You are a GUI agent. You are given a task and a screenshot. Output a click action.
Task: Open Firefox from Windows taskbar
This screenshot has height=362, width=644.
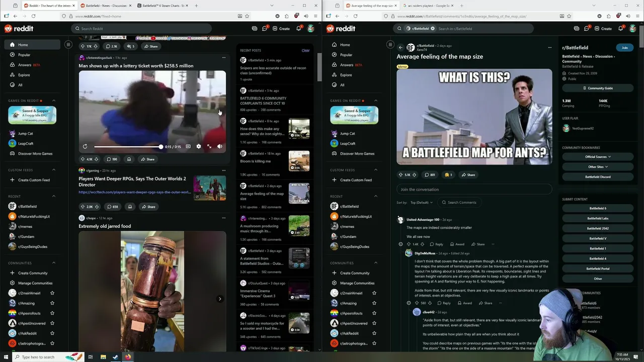[128, 357]
